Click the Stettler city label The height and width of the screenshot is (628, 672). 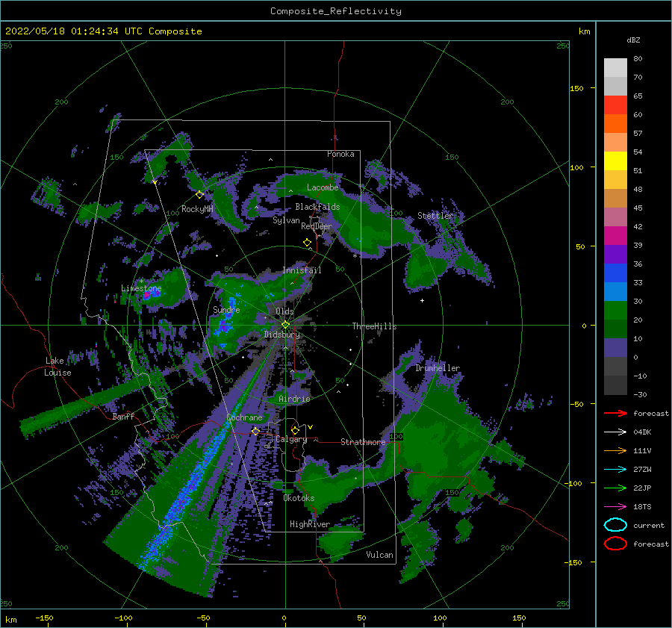[435, 216]
